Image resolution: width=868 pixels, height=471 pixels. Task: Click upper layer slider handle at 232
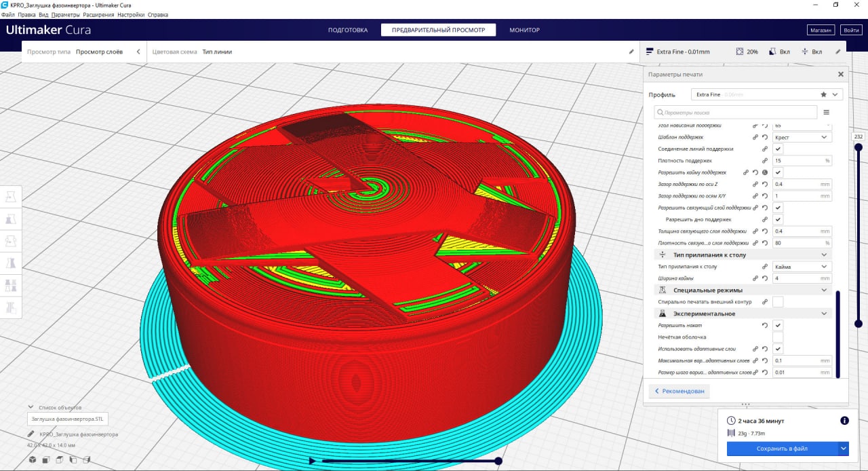point(859,147)
